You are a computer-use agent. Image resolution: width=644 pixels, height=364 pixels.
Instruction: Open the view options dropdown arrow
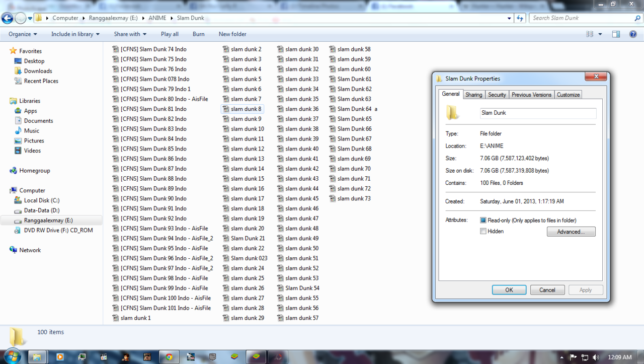(x=600, y=34)
